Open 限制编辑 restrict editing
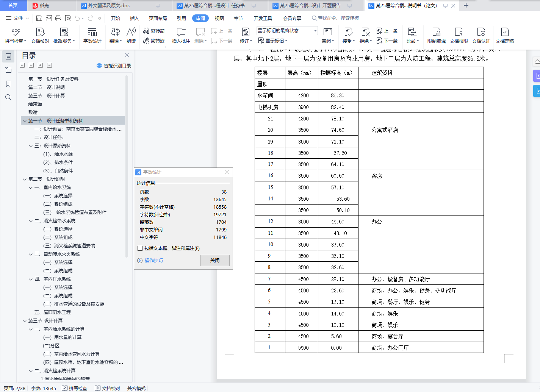Screen dimensions: 540x392 (437, 36)
